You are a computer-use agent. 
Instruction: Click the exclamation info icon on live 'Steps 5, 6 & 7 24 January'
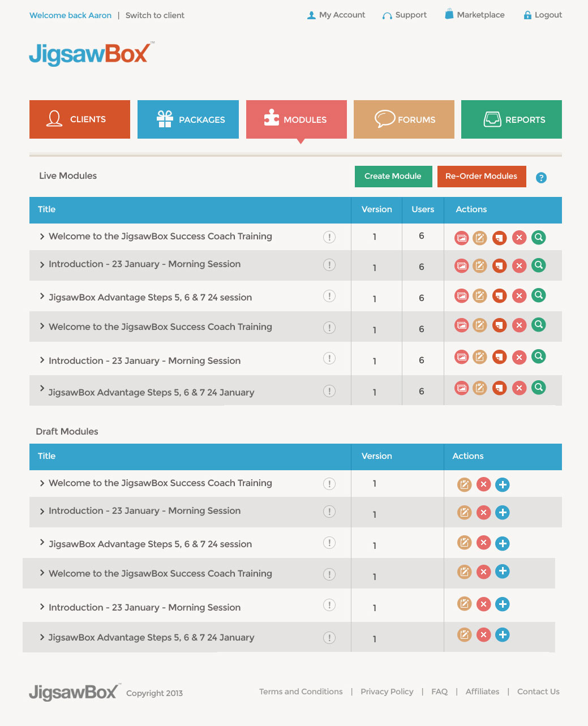329,391
